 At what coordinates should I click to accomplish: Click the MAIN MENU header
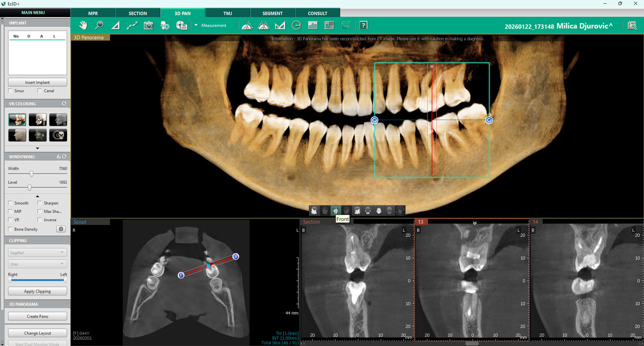(34, 12)
